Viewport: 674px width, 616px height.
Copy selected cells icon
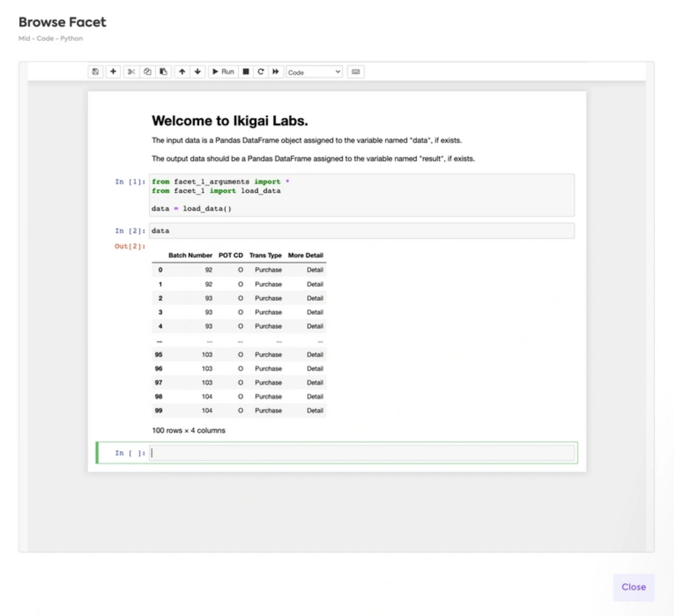point(147,72)
